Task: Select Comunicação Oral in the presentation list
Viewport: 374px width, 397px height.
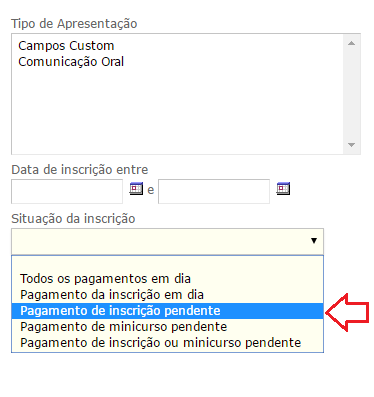Action: click(71, 62)
